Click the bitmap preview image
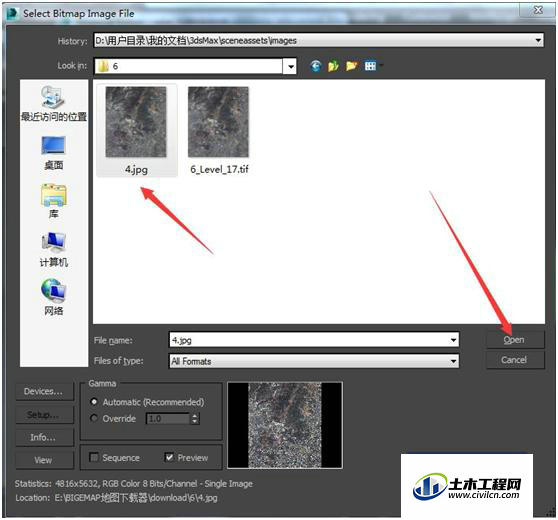This screenshot has width=558, height=520. point(285,425)
